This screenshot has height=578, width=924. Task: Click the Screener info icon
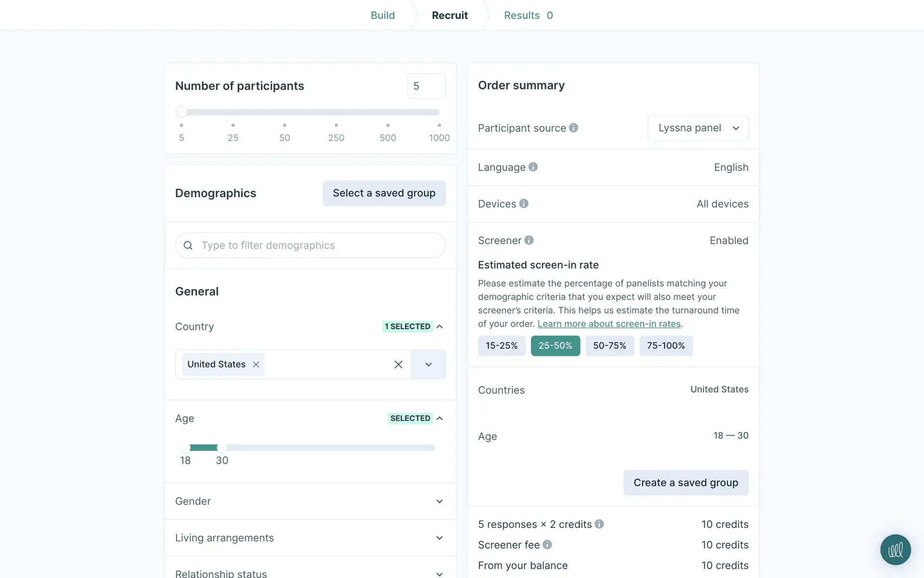click(x=529, y=240)
